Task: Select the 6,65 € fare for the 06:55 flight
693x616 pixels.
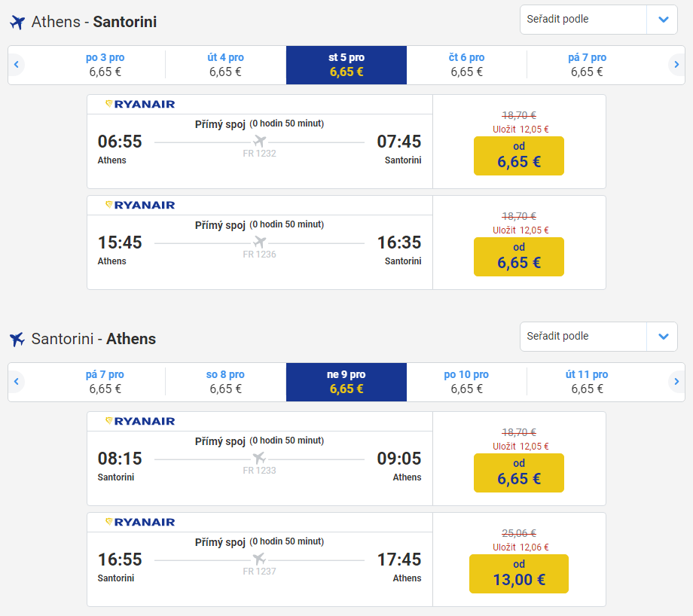Action: coord(518,155)
